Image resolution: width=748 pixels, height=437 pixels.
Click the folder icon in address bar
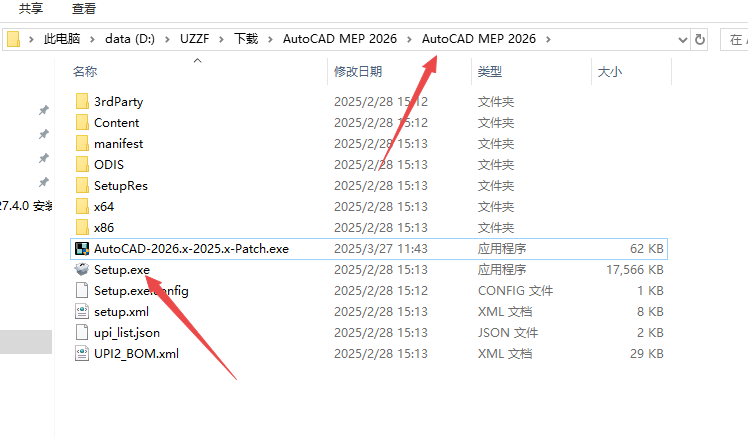click(x=13, y=39)
